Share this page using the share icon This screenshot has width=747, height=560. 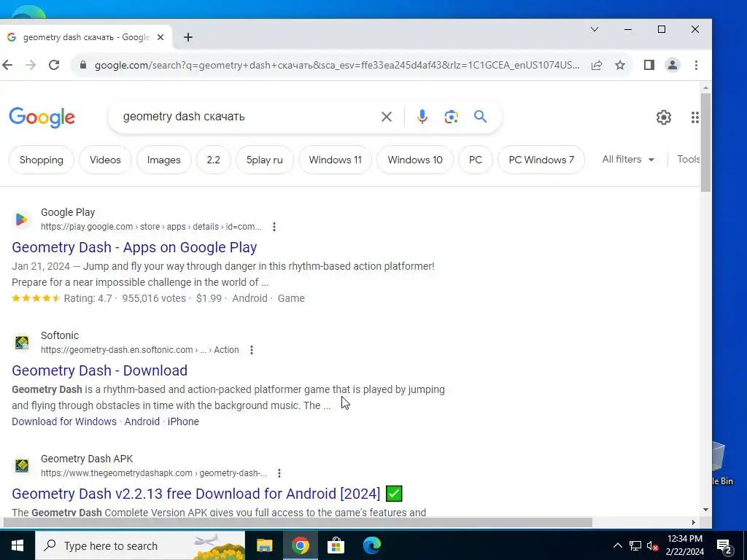coord(597,65)
